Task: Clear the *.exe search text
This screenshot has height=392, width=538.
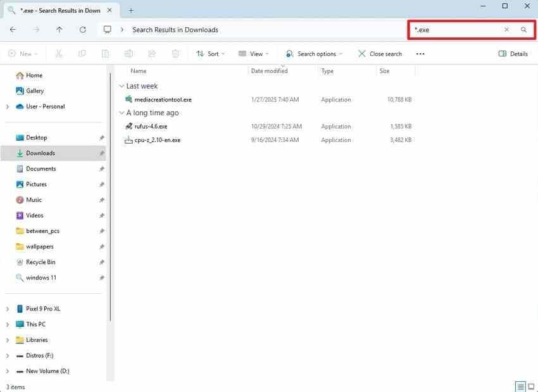Action: click(506, 30)
